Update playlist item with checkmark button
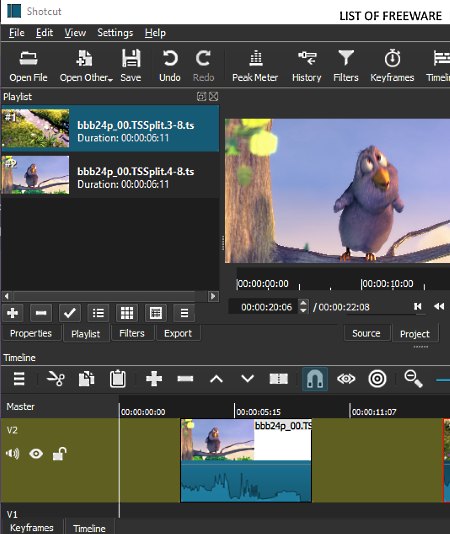This screenshot has height=534, width=450. click(x=70, y=313)
